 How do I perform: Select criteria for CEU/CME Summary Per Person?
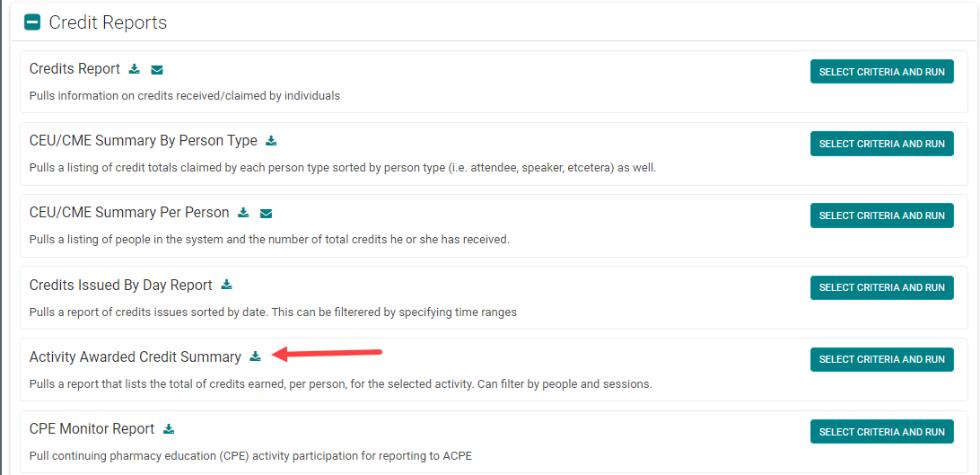pos(881,216)
